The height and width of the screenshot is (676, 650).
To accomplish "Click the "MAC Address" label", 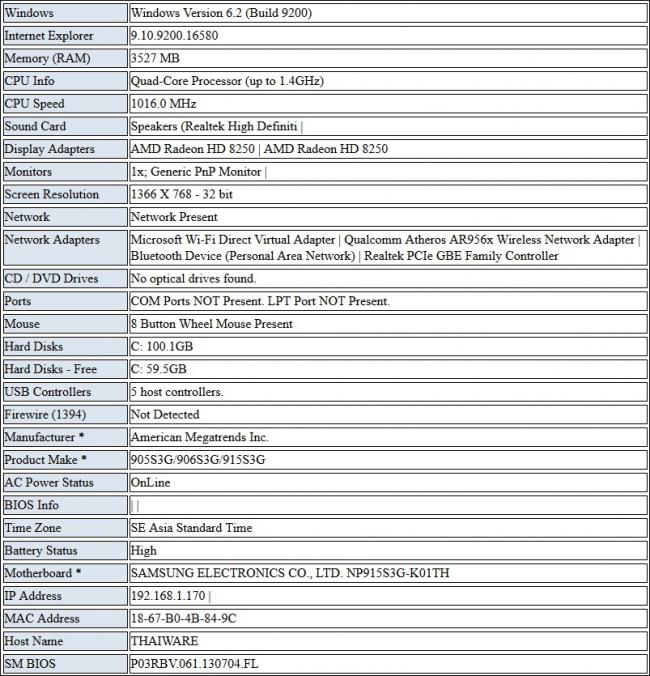I will click(42, 619).
